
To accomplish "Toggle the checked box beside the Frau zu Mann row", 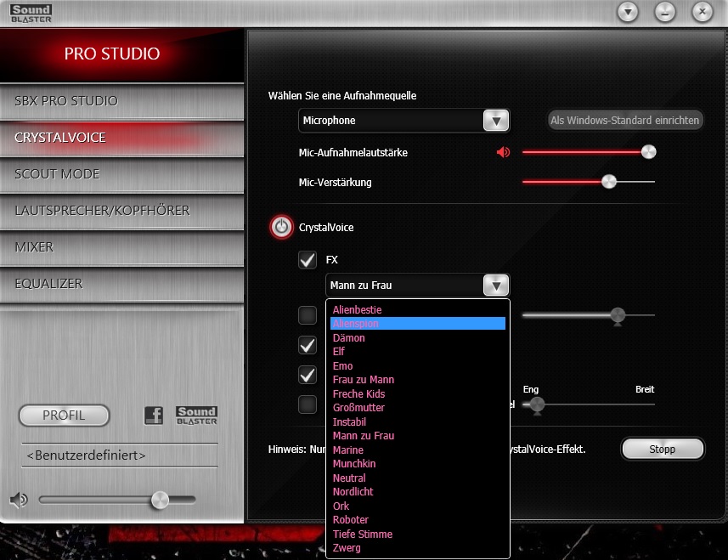I will [308, 375].
